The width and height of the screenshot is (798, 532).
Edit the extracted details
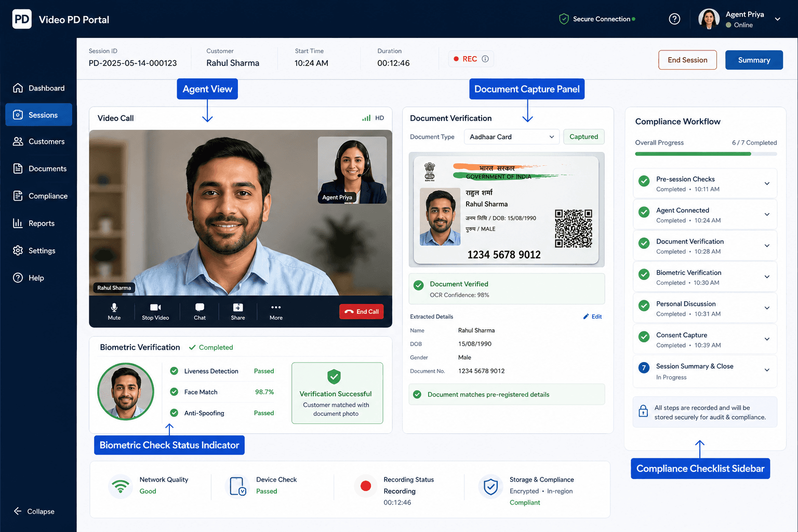[x=592, y=316]
